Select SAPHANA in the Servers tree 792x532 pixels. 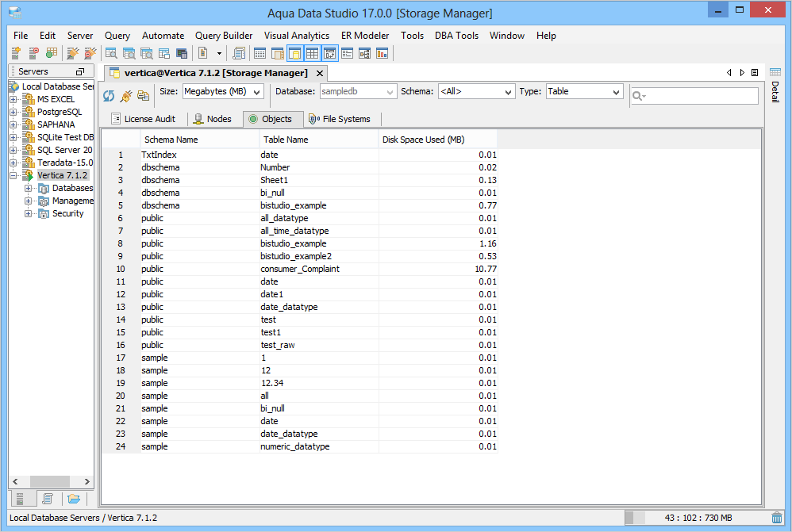coord(56,124)
